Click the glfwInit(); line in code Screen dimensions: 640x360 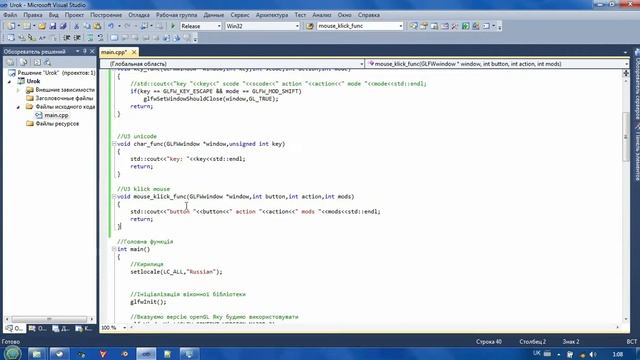click(148, 302)
